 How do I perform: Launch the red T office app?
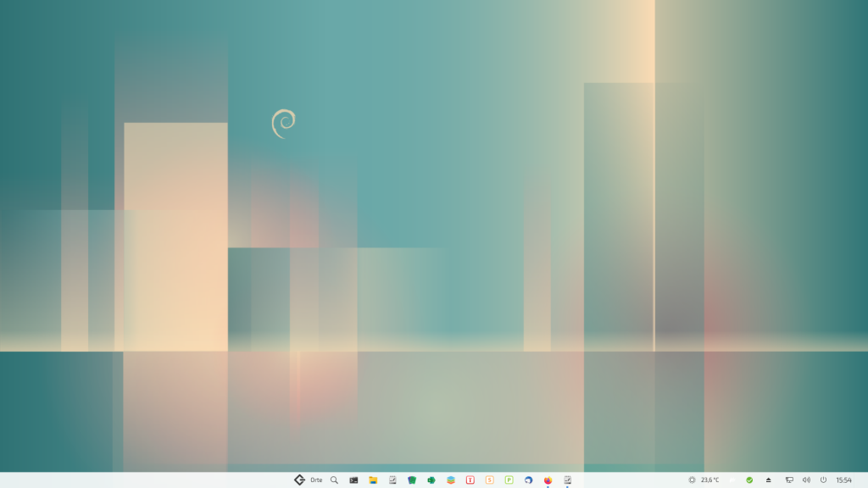tap(470, 480)
